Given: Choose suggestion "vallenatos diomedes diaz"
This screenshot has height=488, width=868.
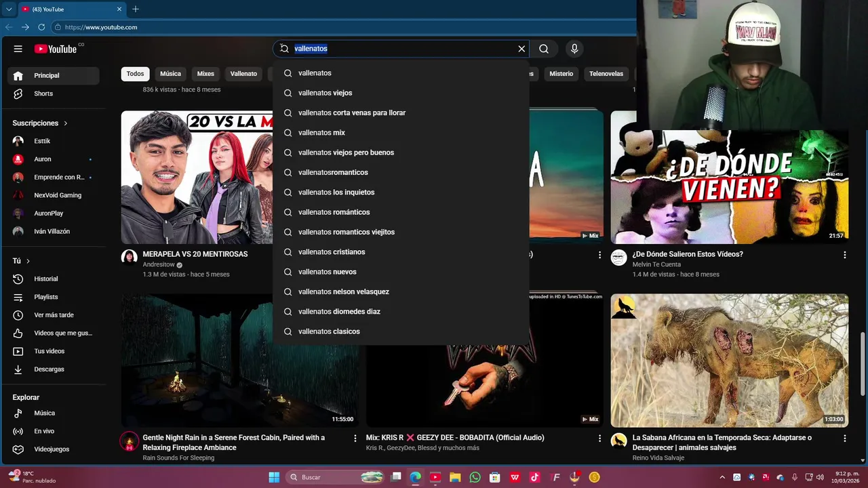Looking at the screenshot, I should 401,311.
